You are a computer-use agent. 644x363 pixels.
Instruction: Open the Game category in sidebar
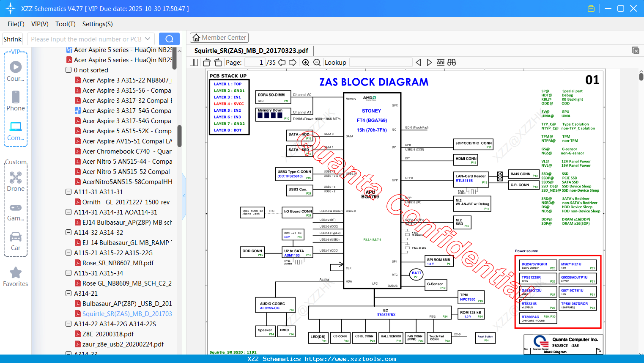click(16, 212)
